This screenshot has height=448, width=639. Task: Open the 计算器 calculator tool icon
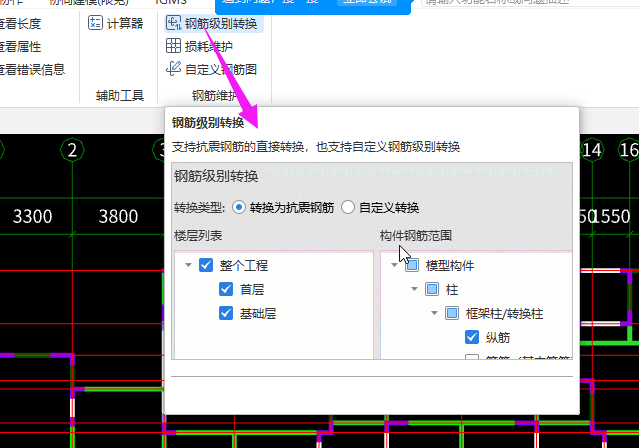click(95, 23)
